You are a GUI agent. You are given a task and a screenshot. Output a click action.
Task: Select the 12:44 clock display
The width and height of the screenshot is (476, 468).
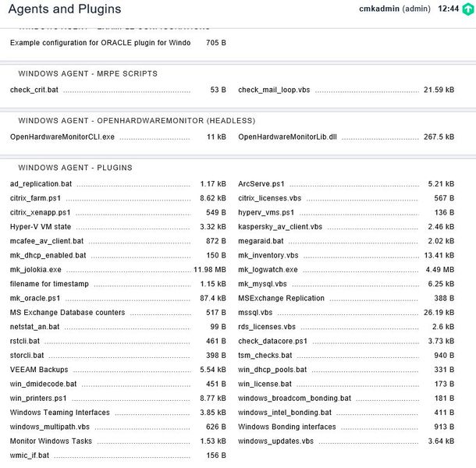tap(448, 9)
